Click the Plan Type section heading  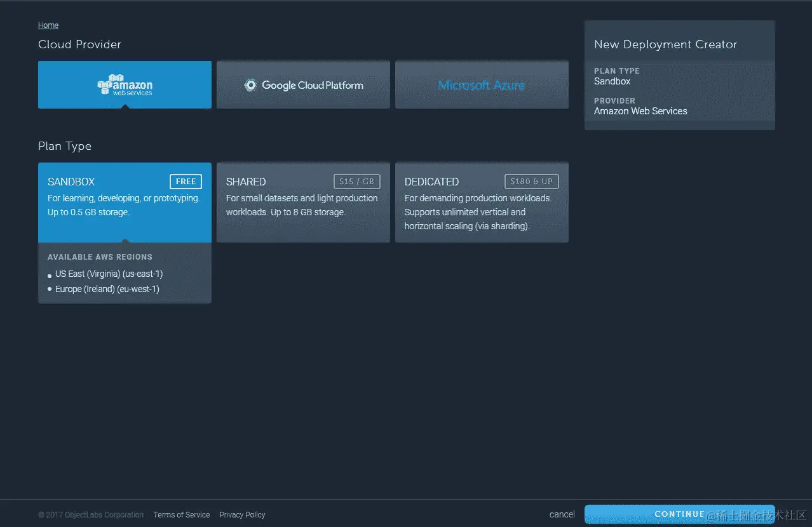65,146
